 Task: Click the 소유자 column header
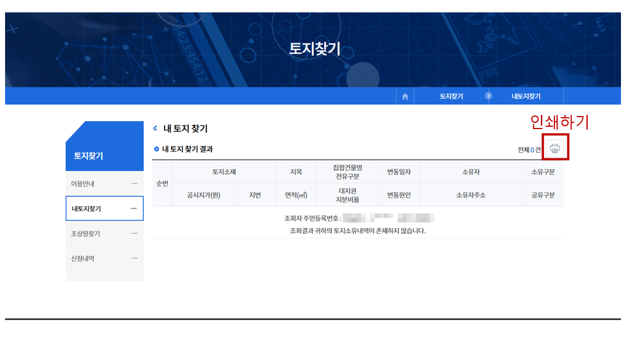[x=471, y=172]
